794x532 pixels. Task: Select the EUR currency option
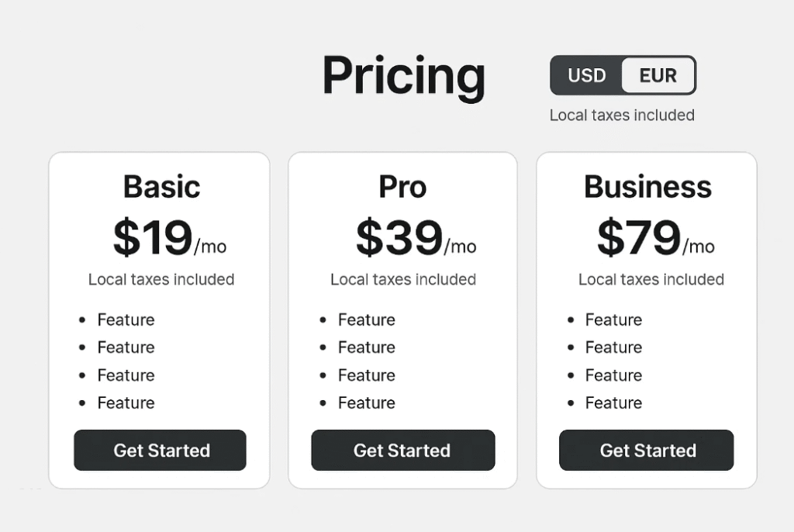click(x=658, y=75)
